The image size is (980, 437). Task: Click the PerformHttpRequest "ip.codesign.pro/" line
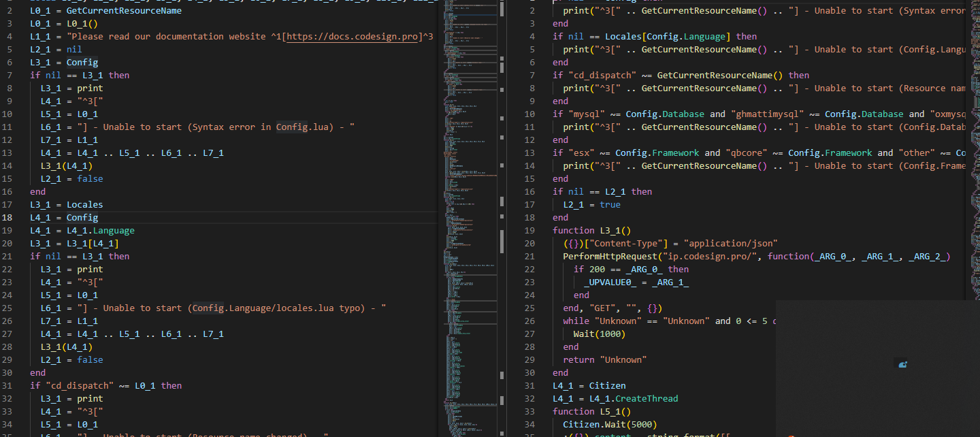[757, 256]
